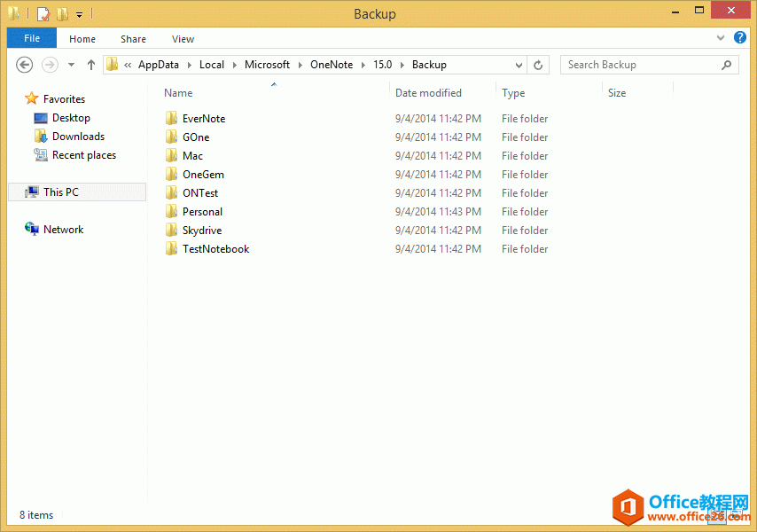Click the ONTest folder name

click(x=200, y=193)
